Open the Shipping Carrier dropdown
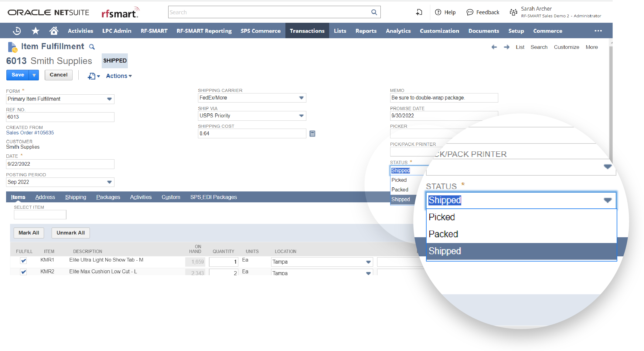 [x=301, y=98]
